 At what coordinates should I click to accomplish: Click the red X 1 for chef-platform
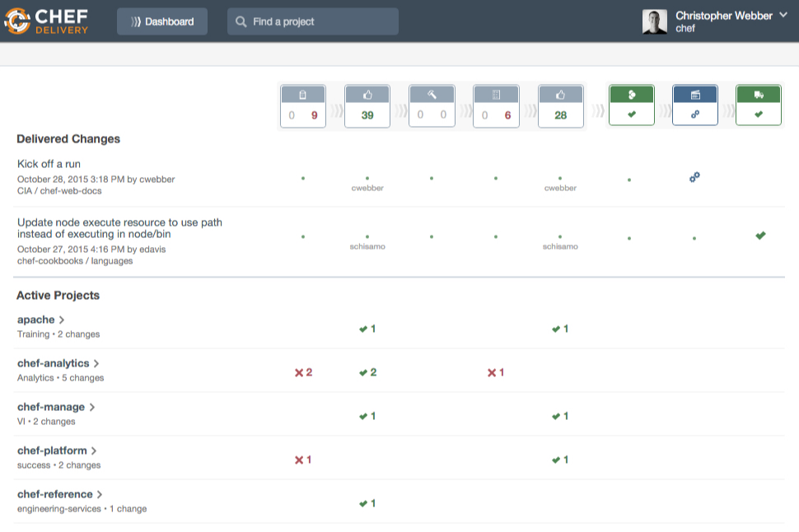click(303, 460)
